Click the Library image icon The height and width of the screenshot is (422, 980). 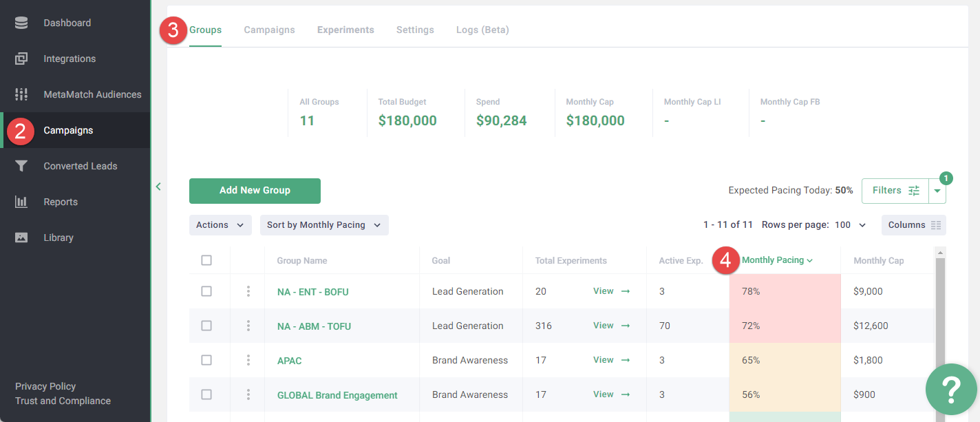[21, 238]
